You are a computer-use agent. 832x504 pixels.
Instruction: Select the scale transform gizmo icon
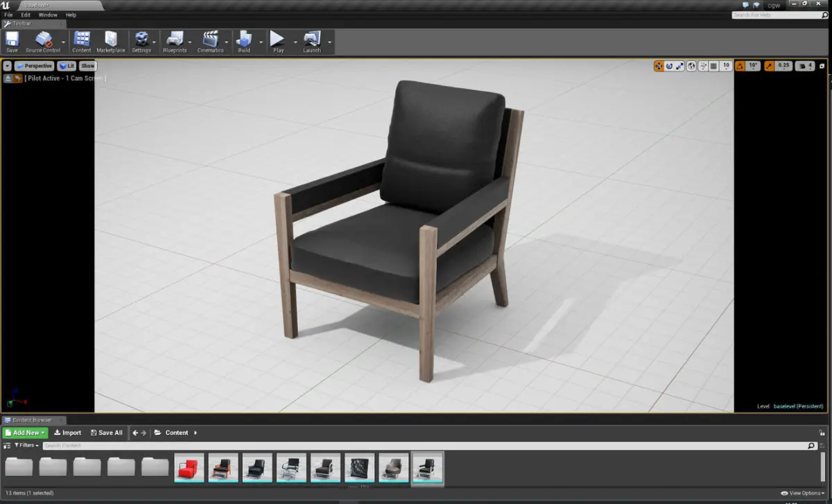click(x=679, y=66)
